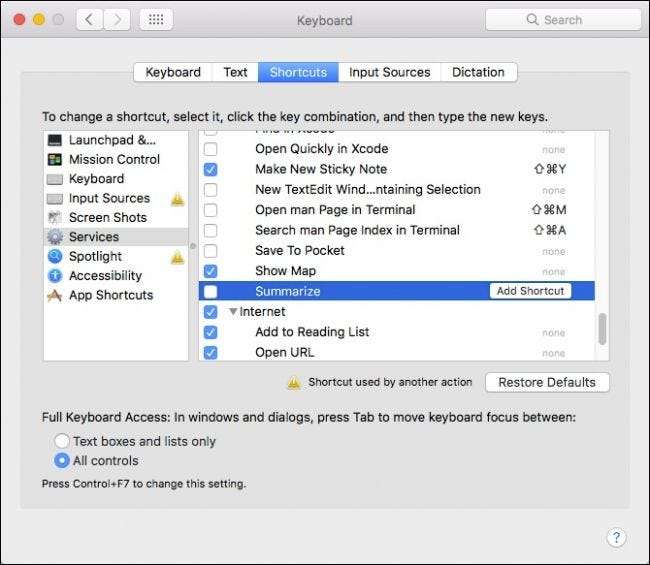Click Restore Defaults button
Screen dimensions: 650x565
pos(547,382)
